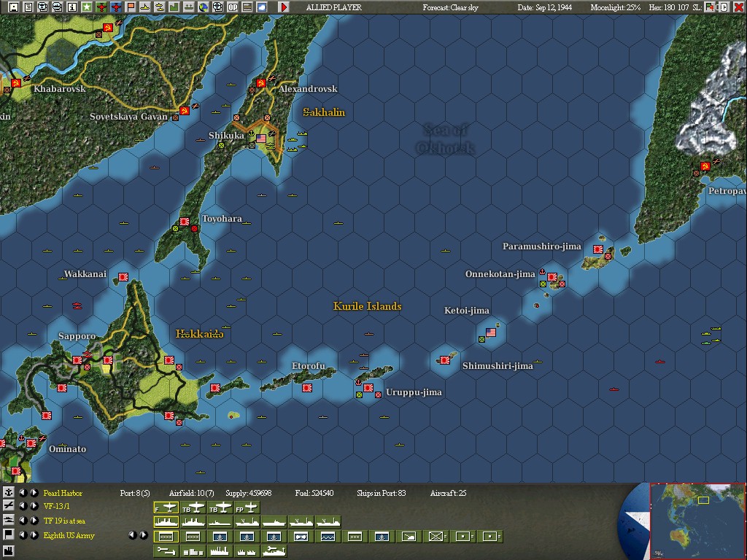Screen dimensions: 747x560
Task: Select next unit left of Eighth US Army
Action: (34, 535)
